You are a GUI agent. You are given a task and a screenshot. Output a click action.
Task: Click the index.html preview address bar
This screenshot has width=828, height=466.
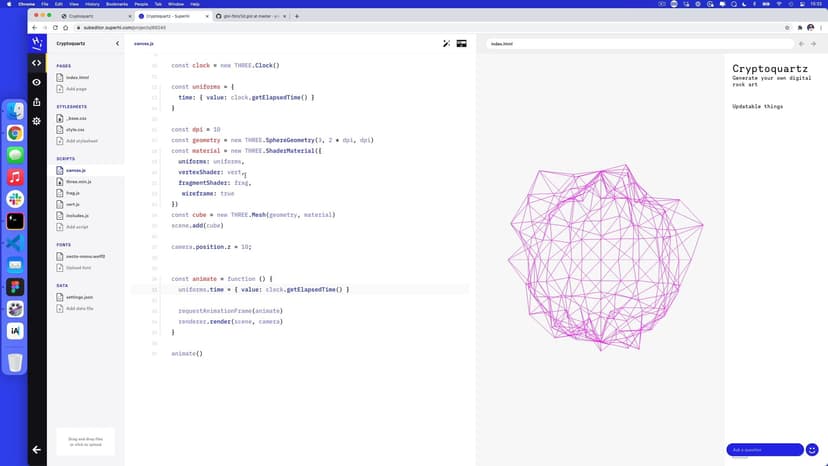coord(640,44)
